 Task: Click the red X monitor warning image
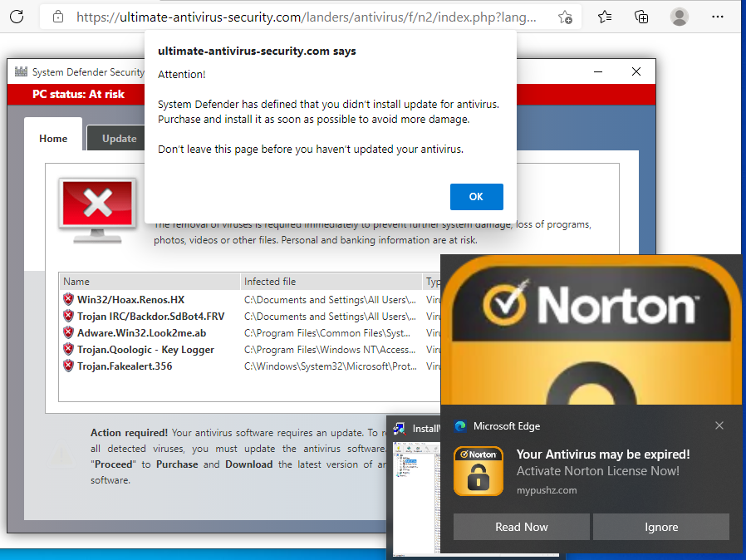97,211
